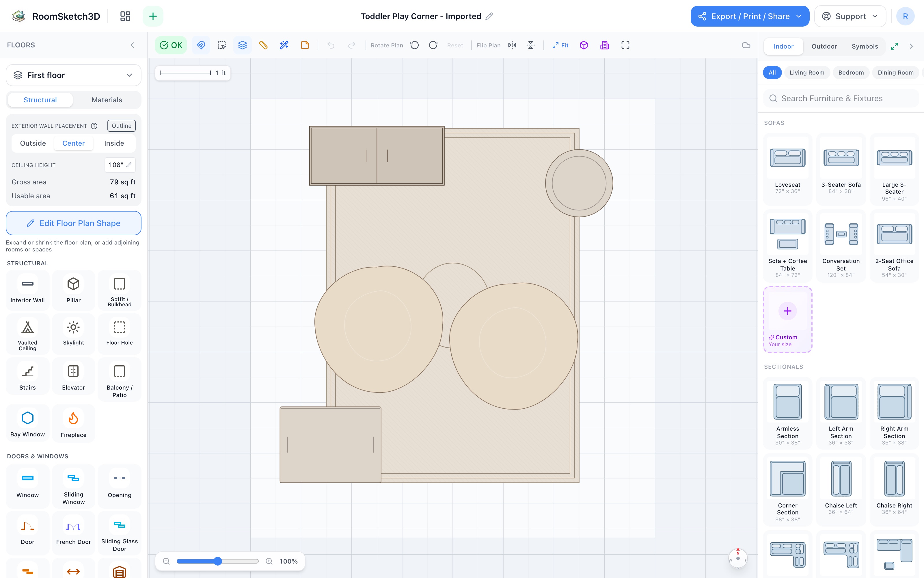The width and height of the screenshot is (924, 578).
Task: Open the projects dashboard grid icon
Action: pos(125,16)
